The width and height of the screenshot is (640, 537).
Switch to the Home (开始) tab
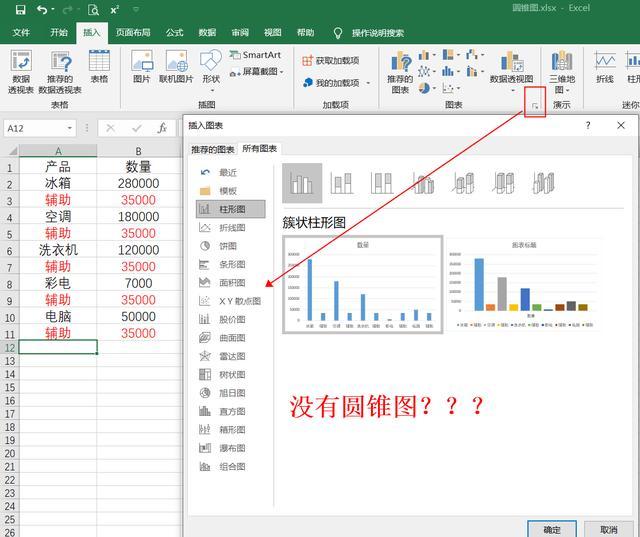(59, 33)
